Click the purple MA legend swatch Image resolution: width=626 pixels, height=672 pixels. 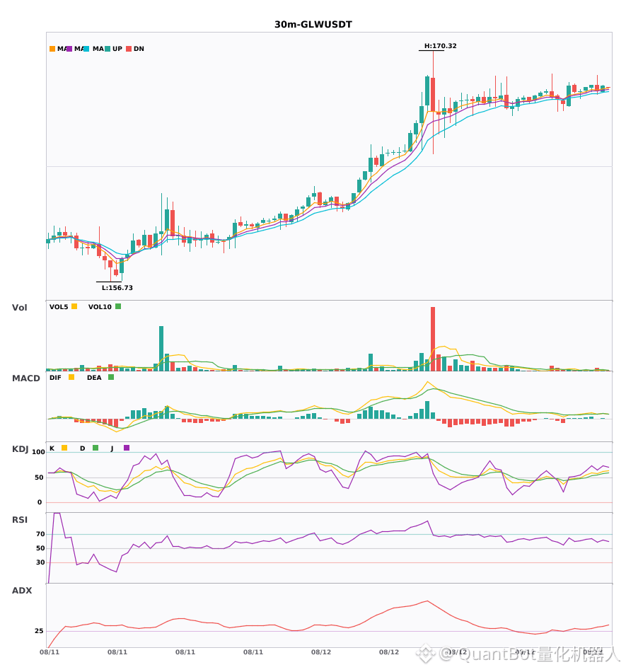[x=69, y=49]
